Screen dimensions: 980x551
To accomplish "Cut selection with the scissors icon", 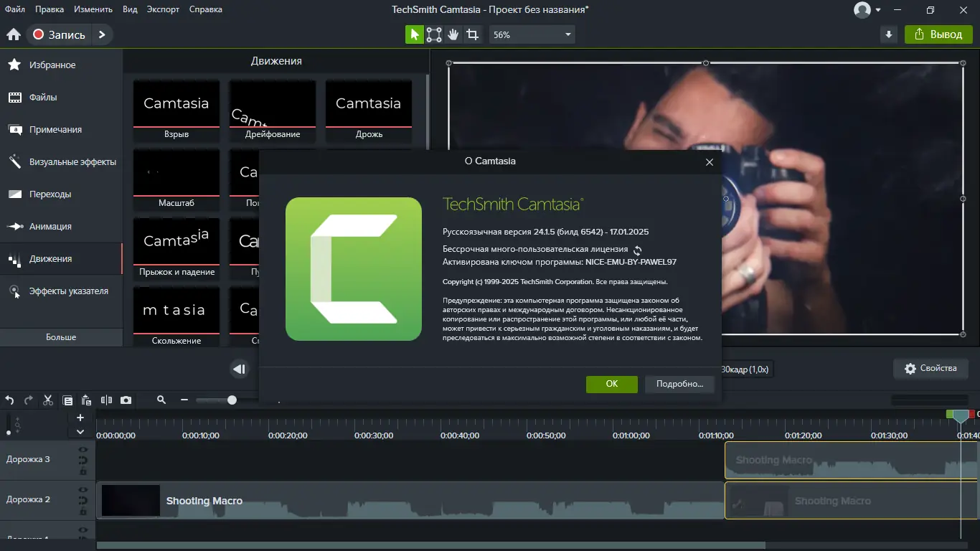I will point(48,400).
